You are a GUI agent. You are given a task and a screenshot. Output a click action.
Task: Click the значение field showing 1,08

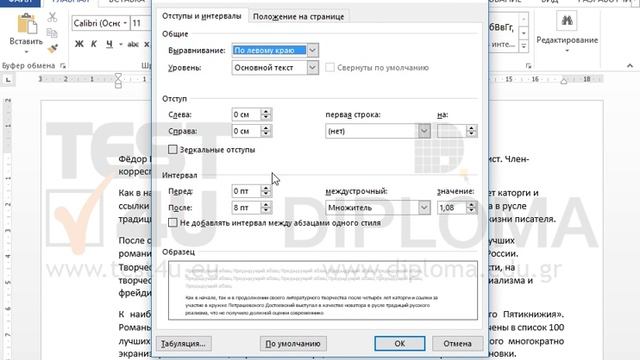click(x=452, y=208)
